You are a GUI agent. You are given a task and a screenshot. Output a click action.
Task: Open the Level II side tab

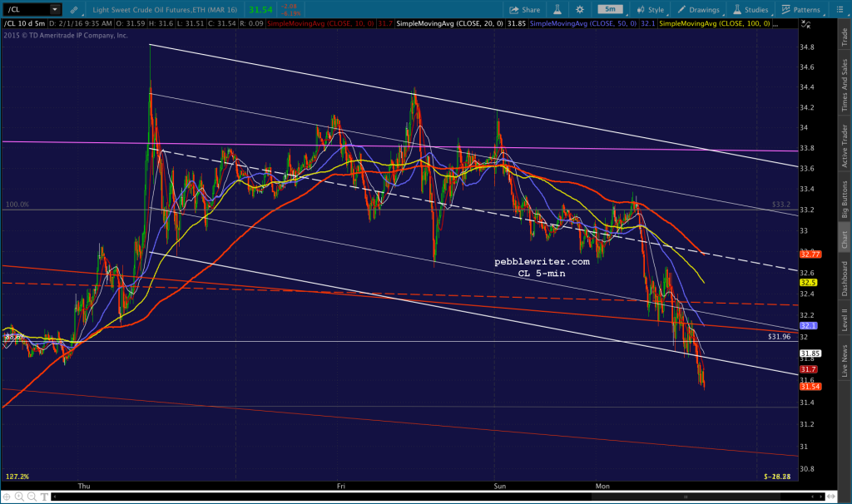845,320
